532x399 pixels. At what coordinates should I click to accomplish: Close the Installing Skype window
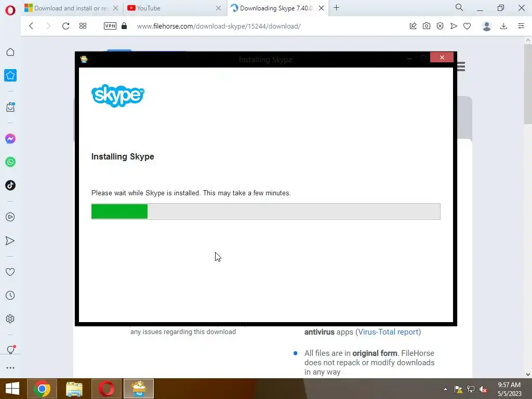pos(442,57)
